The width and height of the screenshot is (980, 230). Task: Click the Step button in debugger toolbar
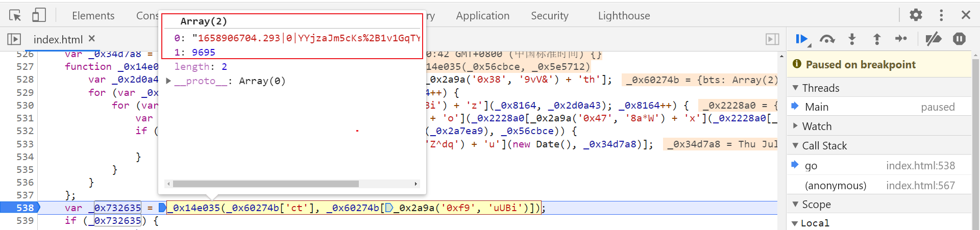[x=901, y=39]
